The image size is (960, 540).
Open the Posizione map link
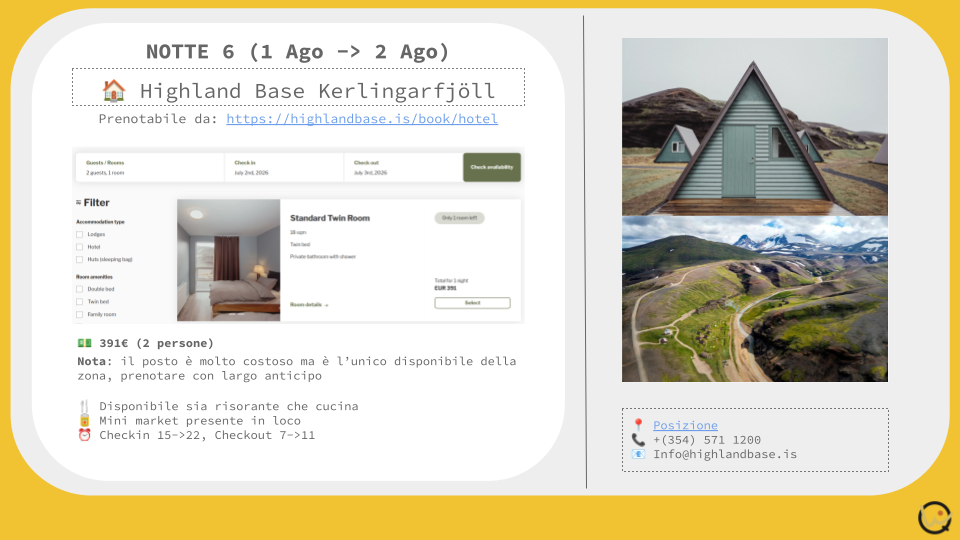tap(685, 425)
